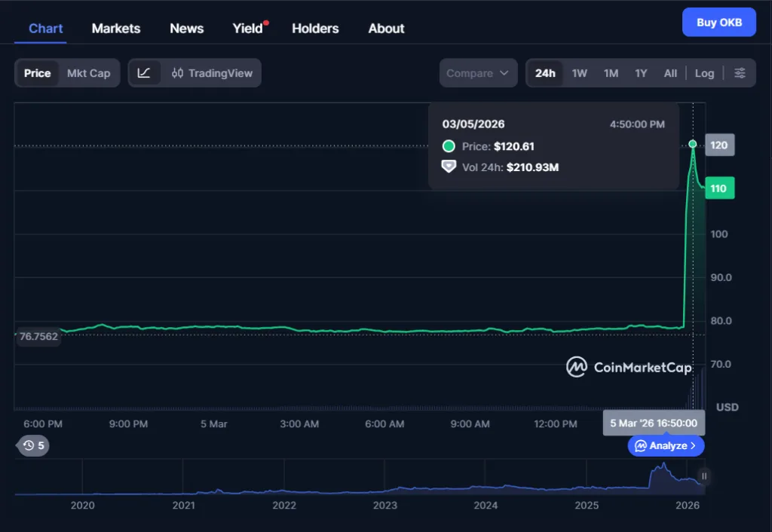Viewport: 772px width, 532px height.
Task: Switch price display to Price mode
Action: (x=38, y=72)
